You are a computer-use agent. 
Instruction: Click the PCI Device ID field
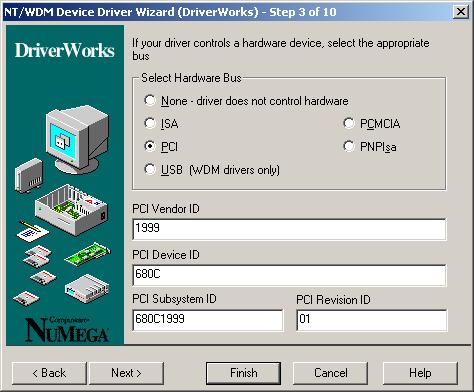(x=289, y=275)
